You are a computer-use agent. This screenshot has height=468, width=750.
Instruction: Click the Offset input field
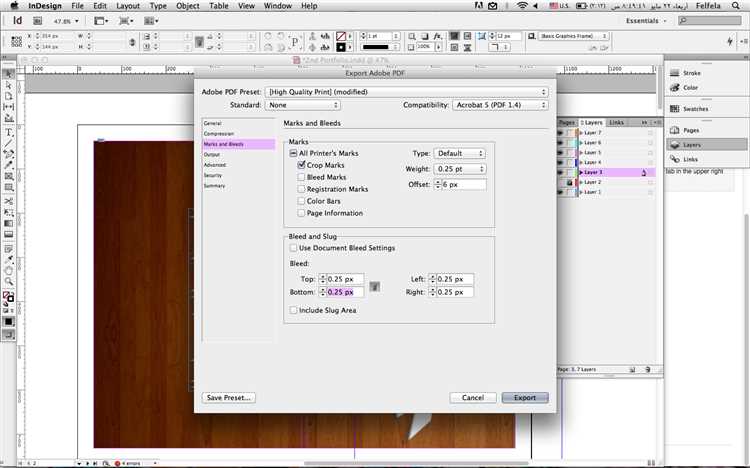tap(463, 185)
